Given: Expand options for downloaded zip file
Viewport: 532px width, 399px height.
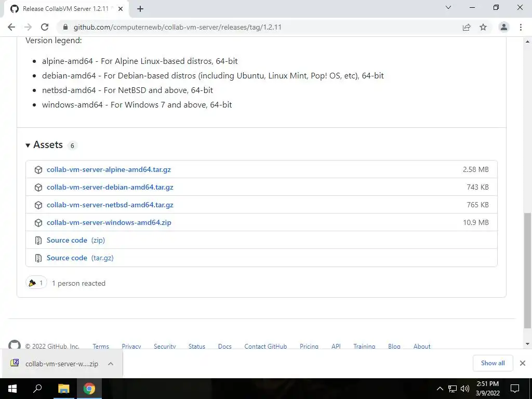Looking at the screenshot, I should 111,364.
